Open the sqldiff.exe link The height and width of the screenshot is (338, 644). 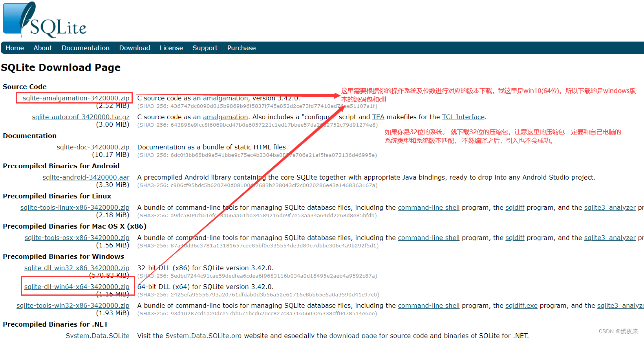coord(521,305)
